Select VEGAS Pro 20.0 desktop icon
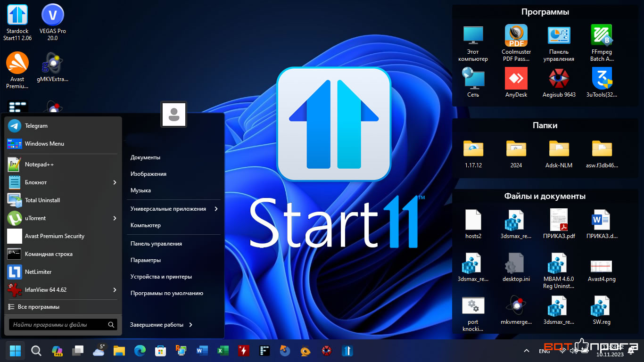This screenshot has width=644, height=362. 53,23
